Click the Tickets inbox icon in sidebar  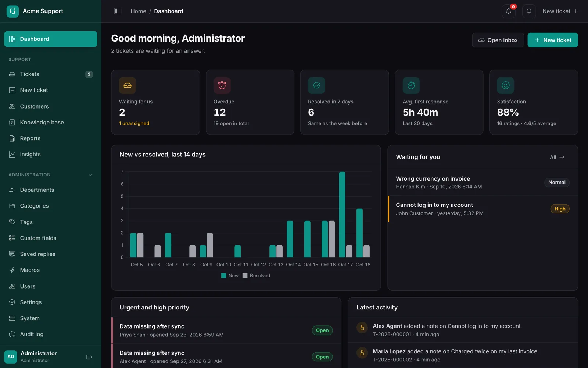pos(12,74)
